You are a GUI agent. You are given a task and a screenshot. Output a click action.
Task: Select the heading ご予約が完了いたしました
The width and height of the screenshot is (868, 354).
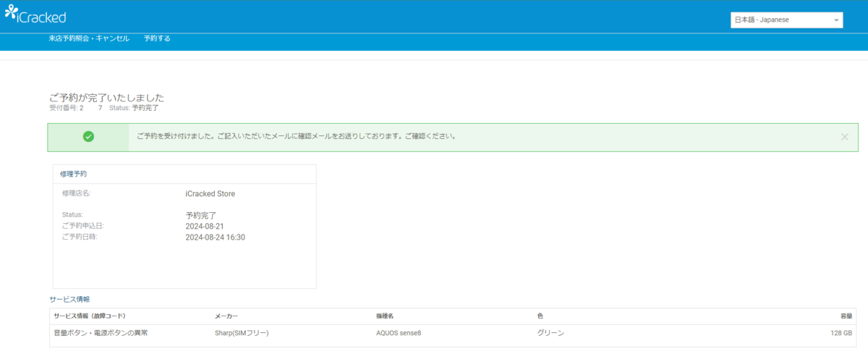pos(106,97)
